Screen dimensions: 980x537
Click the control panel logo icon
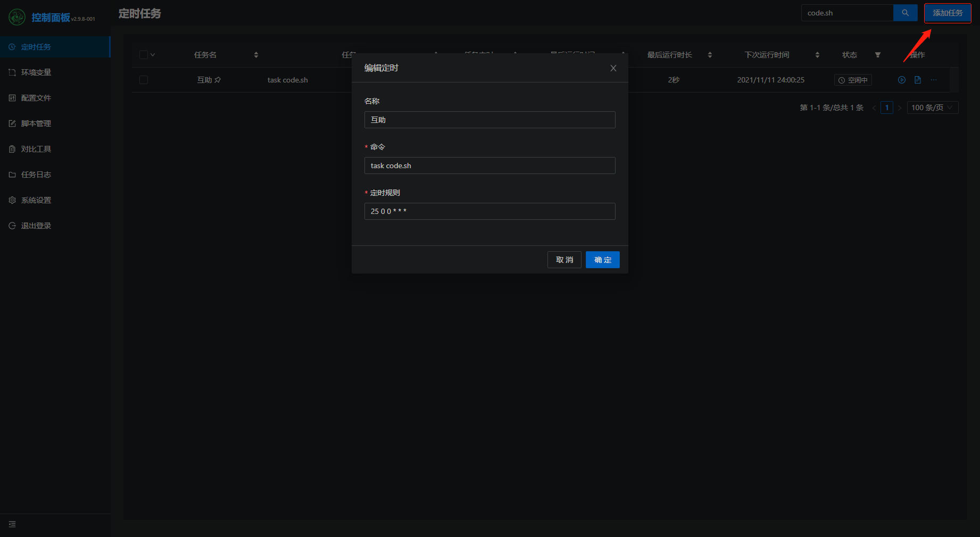pyautogui.click(x=17, y=17)
